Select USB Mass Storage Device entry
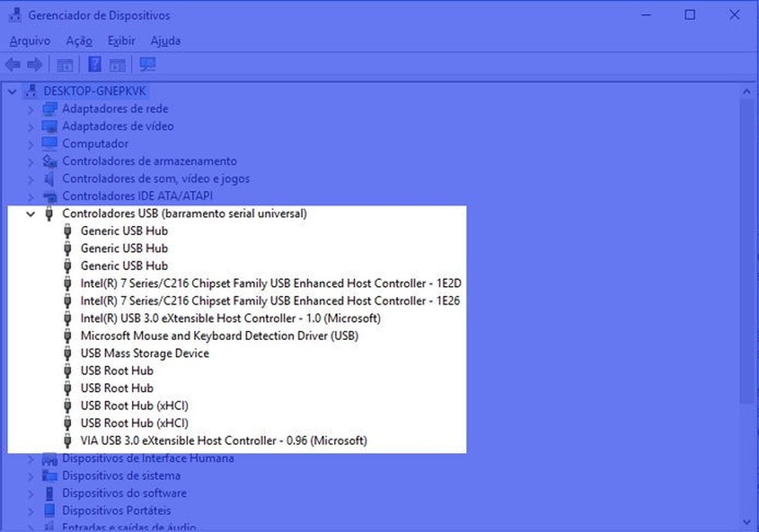This screenshot has width=759, height=532. pos(145,353)
